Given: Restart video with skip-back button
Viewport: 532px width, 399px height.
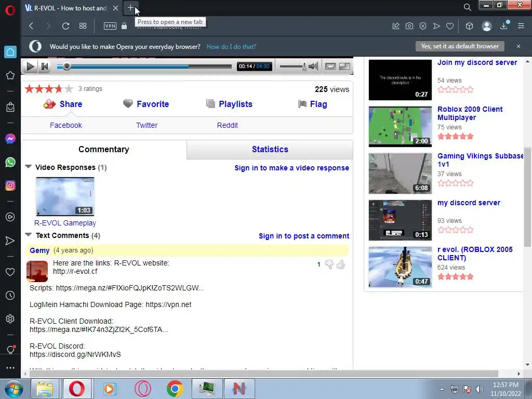Looking at the screenshot, I should pos(45,66).
